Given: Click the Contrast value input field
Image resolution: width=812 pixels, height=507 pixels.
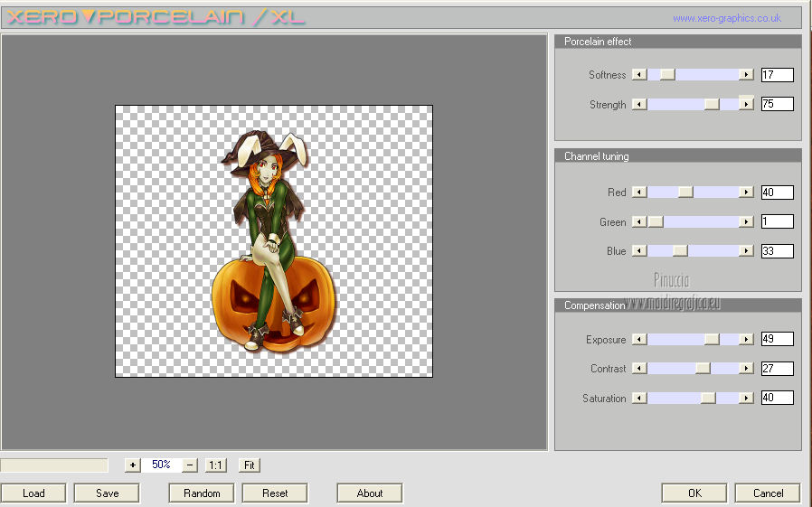Looking at the screenshot, I should pos(777,369).
